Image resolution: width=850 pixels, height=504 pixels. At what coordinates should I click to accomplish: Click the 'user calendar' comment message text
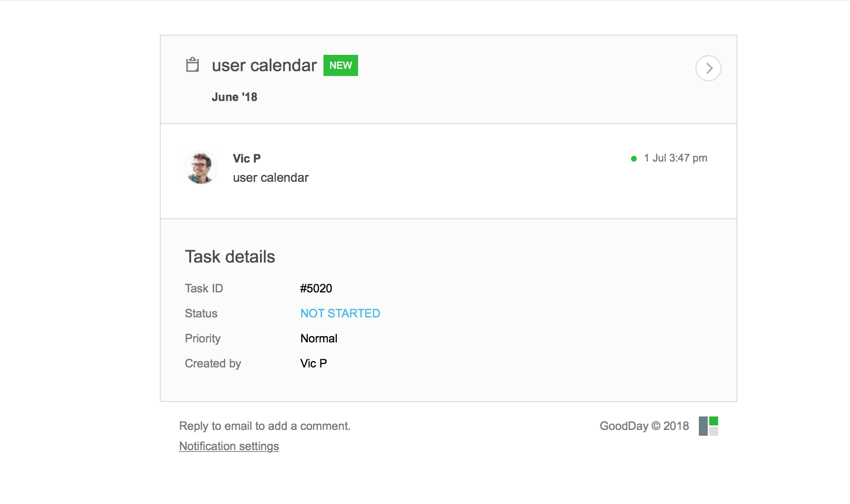pyautogui.click(x=271, y=178)
